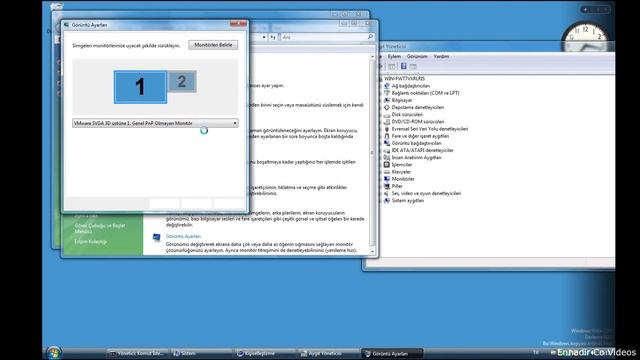Click the root computer node WIN-PWT7VXRLRIS
The image size is (640, 360).
[x=404, y=79]
